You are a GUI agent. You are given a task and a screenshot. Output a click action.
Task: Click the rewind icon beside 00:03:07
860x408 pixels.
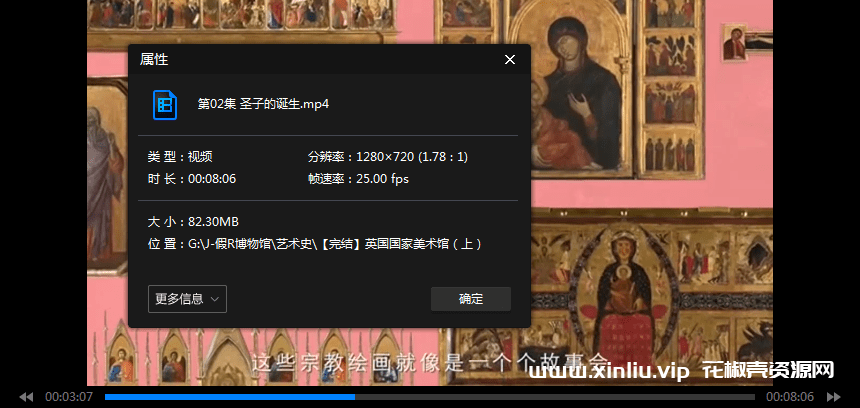[x=26, y=397]
